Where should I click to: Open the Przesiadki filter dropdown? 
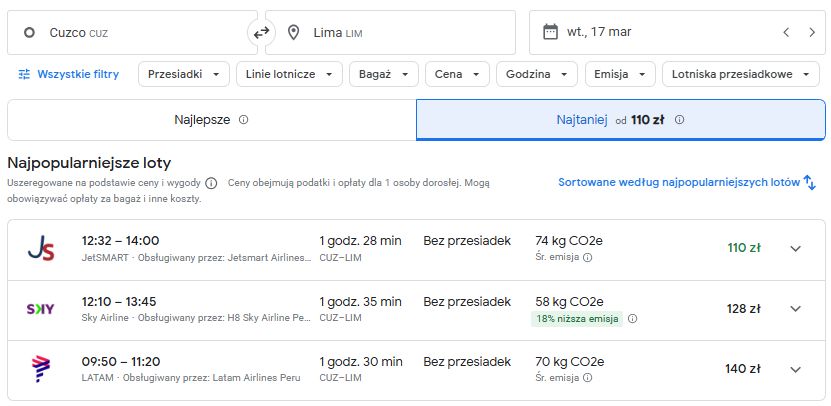pyautogui.click(x=184, y=74)
